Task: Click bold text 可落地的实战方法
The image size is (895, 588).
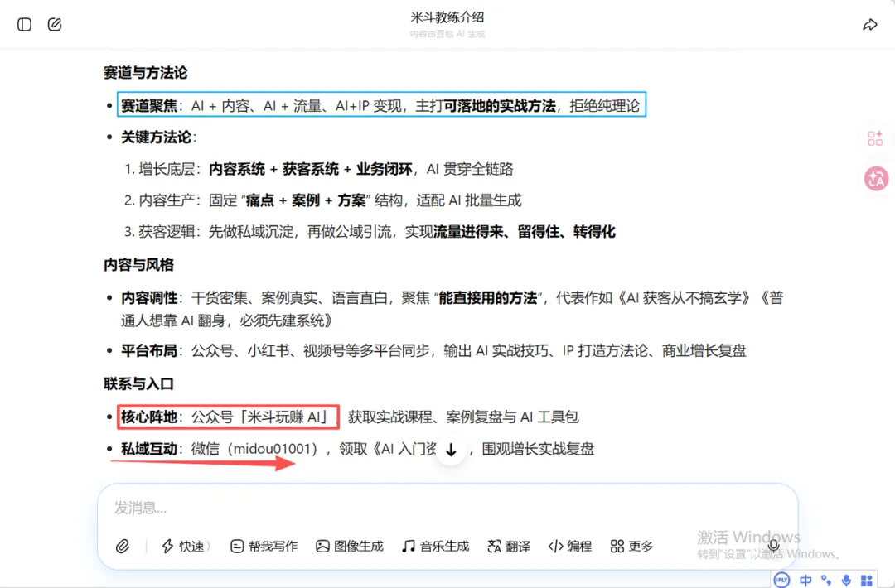Action: click(500, 105)
